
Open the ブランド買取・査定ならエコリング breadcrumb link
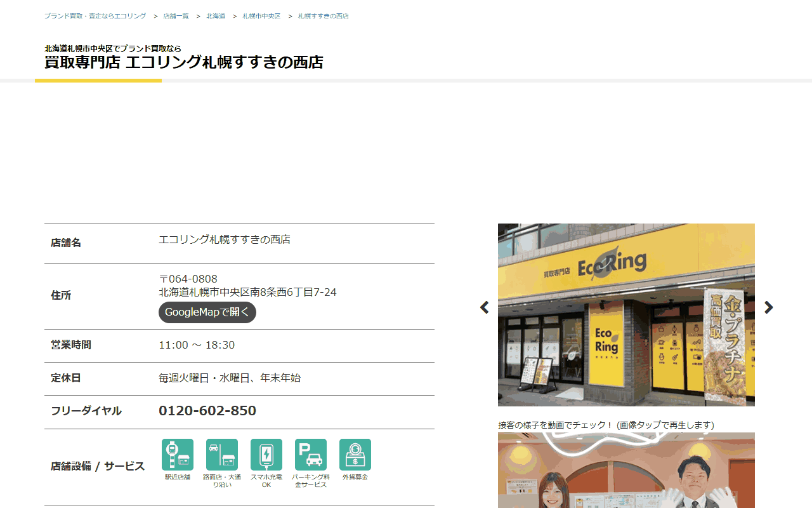click(x=95, y=16)
